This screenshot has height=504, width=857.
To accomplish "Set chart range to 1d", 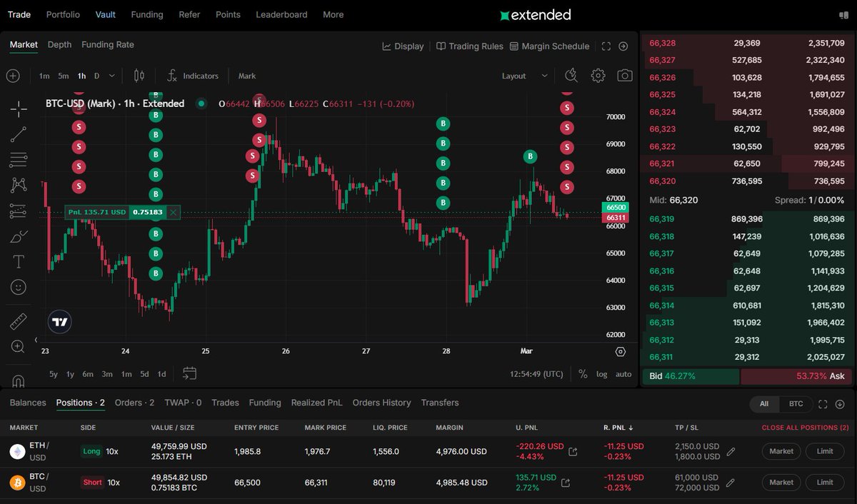I will click(x=162, y=374).
